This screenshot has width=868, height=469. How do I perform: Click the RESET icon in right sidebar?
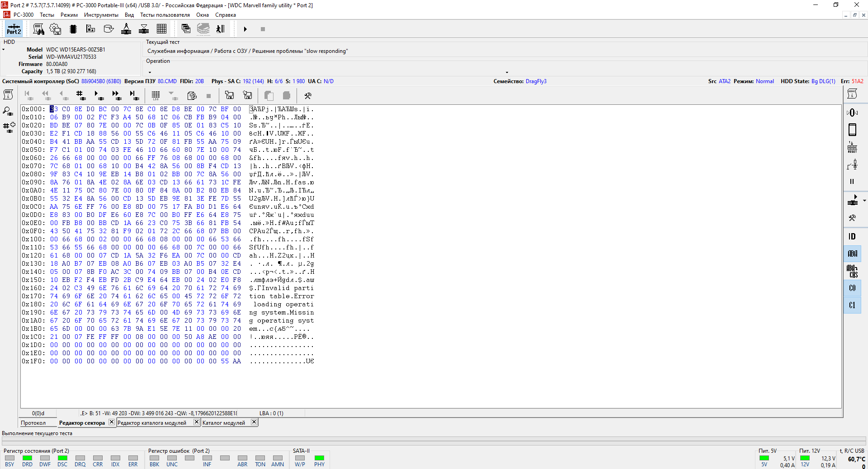click(852, 148)
